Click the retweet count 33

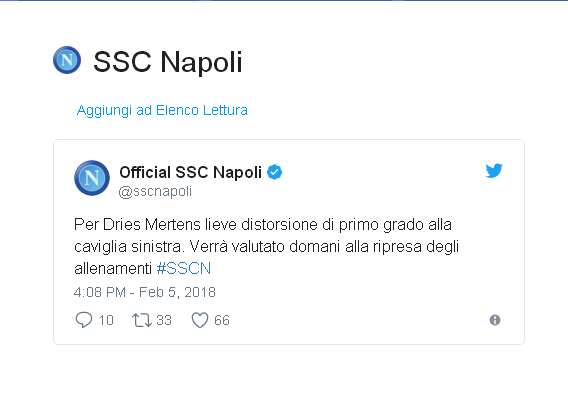tap(164, 320)
